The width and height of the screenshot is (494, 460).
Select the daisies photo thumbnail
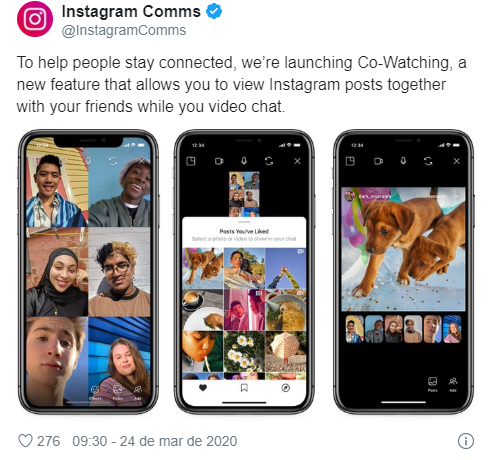tap(244, 352)
